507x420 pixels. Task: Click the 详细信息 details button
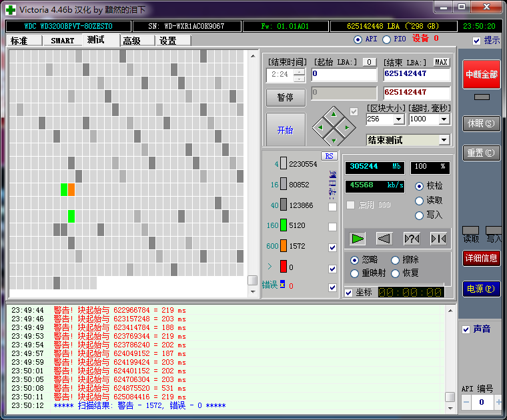point(482,258)
